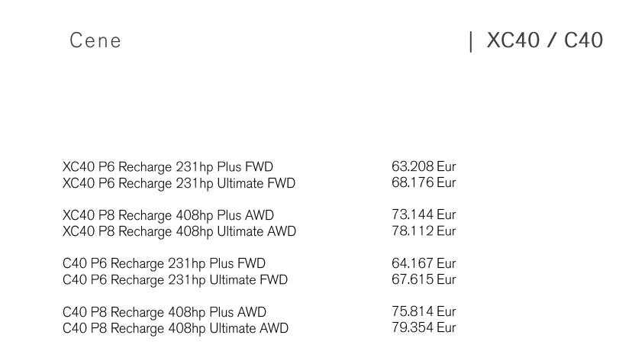This screenshot has height=364, width=619.
Task: Click the 63.208 Eur price
Action: 424,166
